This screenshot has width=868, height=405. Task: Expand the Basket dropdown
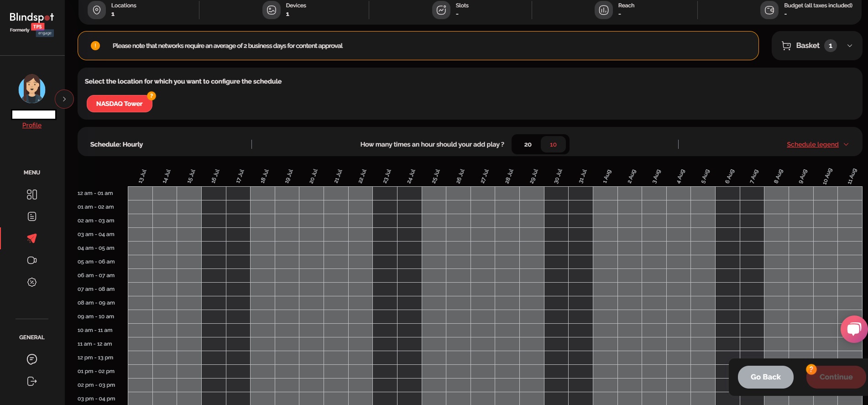[x=849, y=46]
